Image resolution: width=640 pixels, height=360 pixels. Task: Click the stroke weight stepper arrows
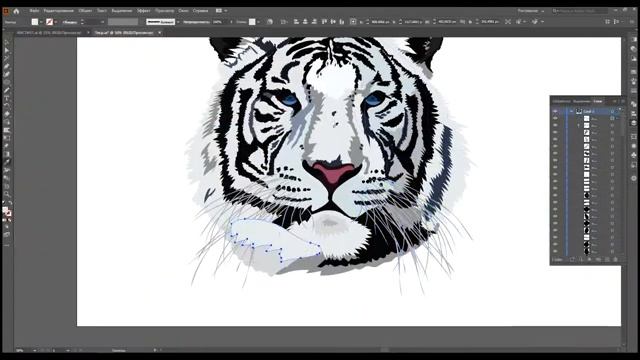click(x=82, y=22)
